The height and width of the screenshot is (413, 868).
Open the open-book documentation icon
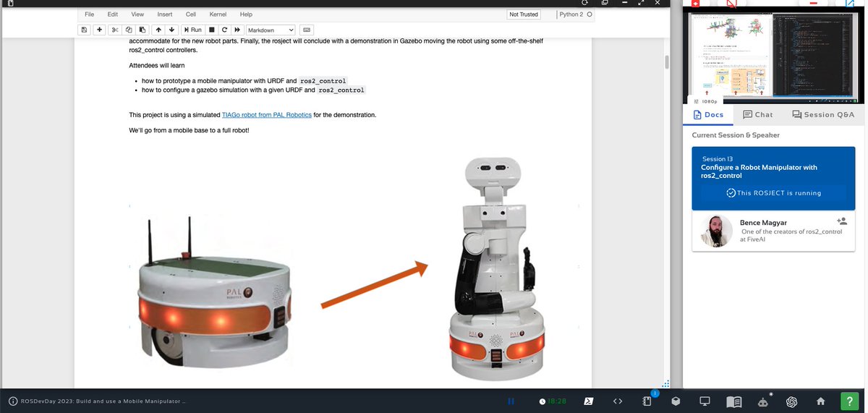(x=733, y=401)
